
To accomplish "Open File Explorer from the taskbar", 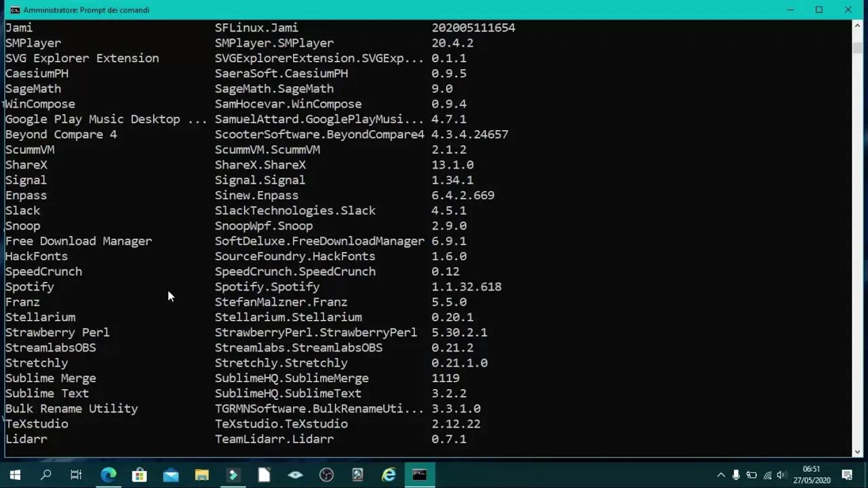I will 201,474.
